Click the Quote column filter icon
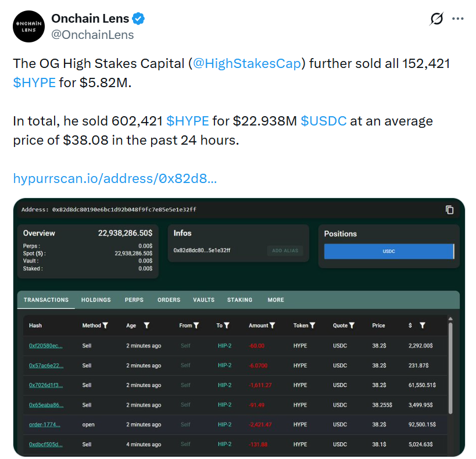The width and height of the screenshot is (476, 459). (x=352, y=325)
